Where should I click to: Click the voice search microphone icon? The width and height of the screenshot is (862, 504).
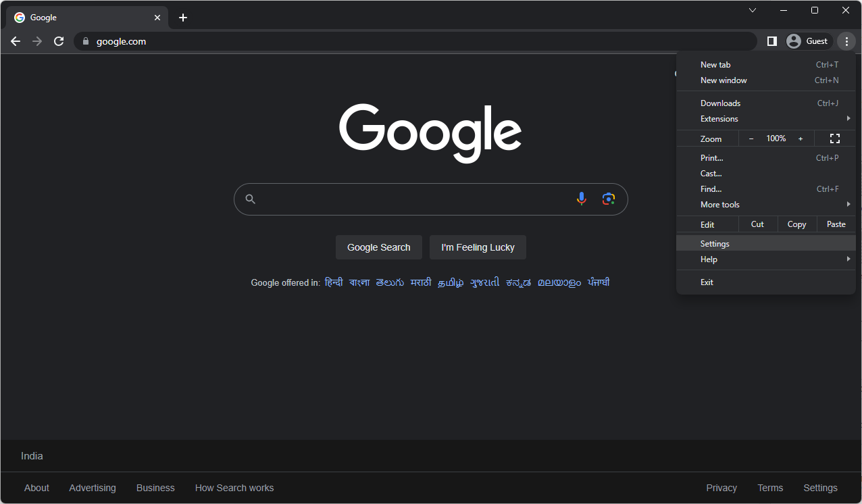coord(581,199)
